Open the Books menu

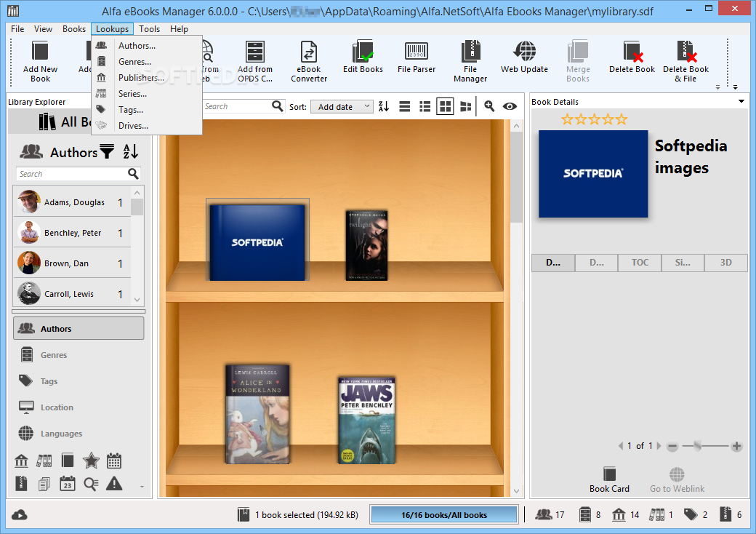pyautogui.click(x=73, y=29)
